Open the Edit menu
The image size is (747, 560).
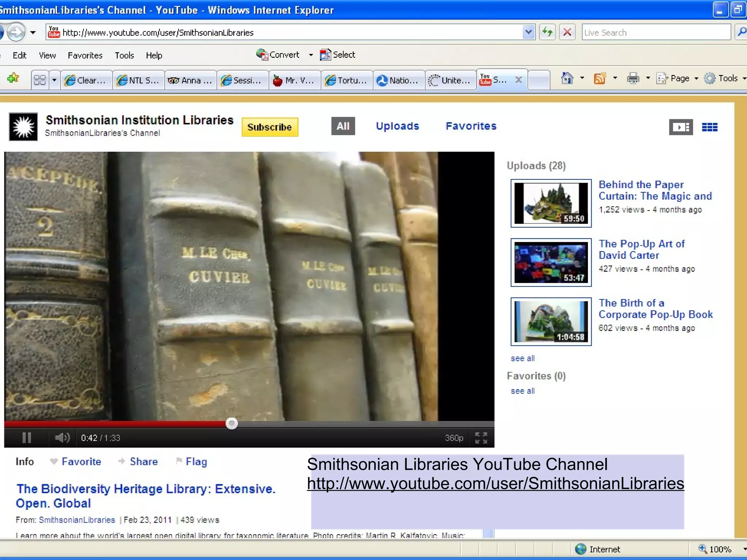point(19,55)
